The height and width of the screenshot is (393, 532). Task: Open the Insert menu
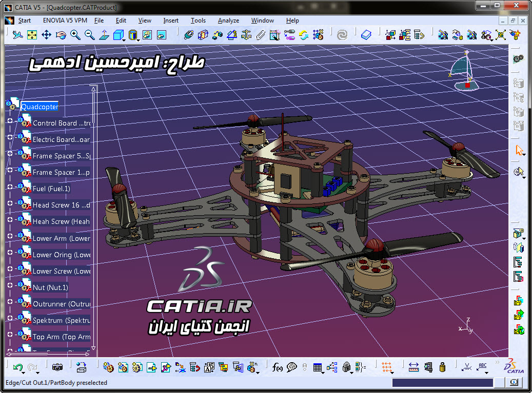(171, 20)
